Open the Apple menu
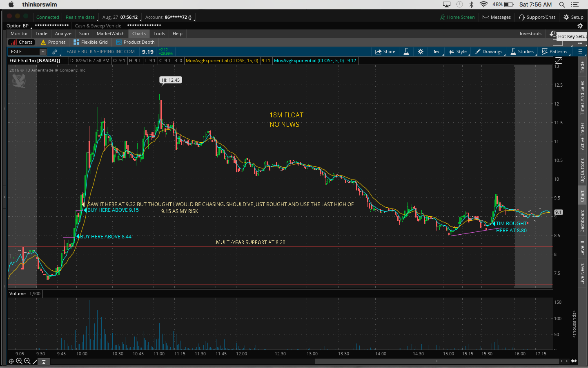 coord(11,4)
